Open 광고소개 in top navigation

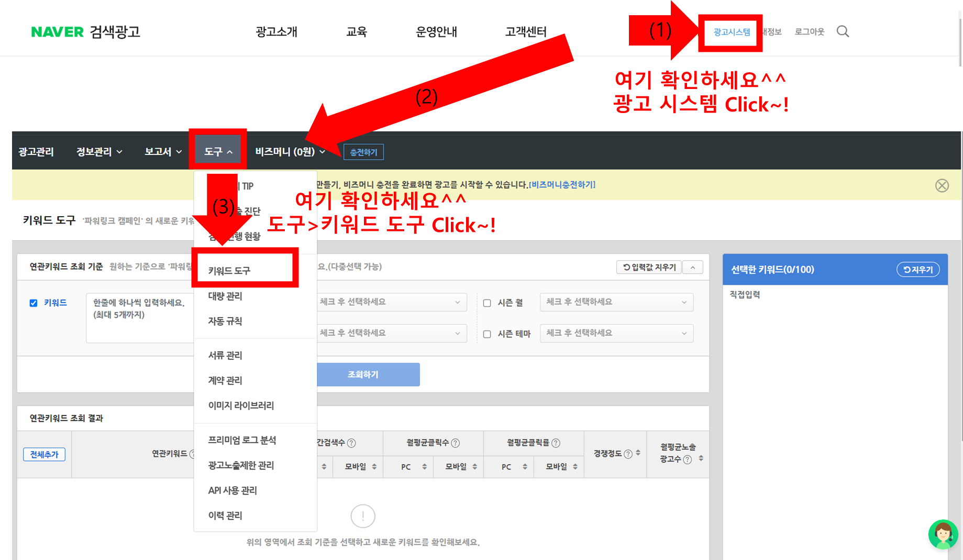coord(276,32)
